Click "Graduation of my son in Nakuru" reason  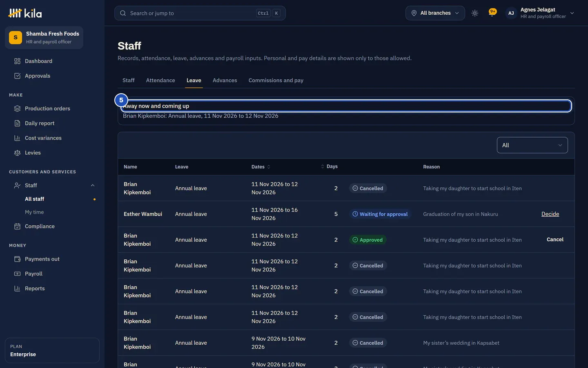461,214
